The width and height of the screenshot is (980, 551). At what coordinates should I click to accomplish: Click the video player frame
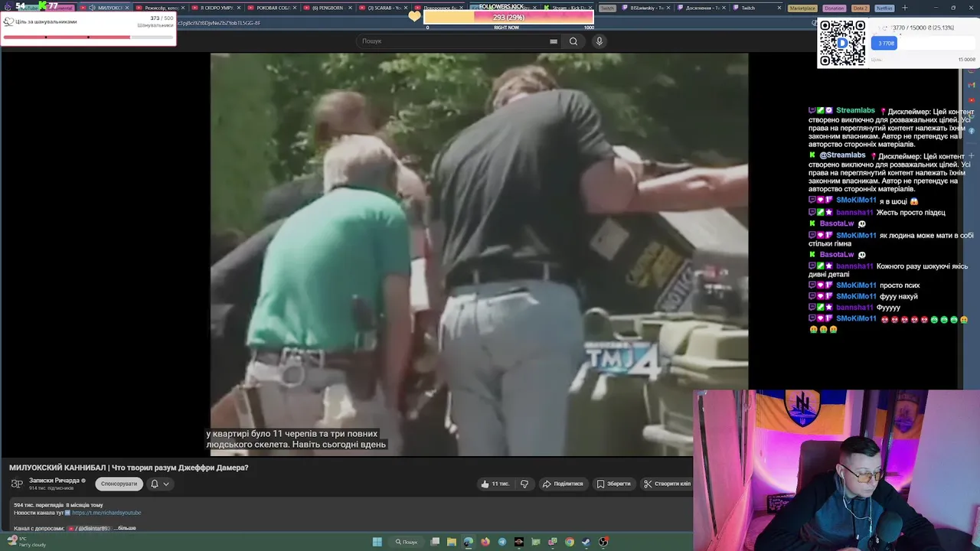tap(479, 254)
